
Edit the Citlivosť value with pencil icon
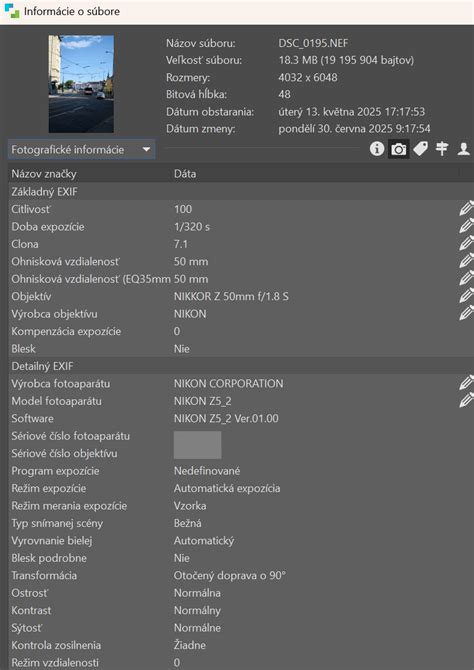tap(466, 209)
